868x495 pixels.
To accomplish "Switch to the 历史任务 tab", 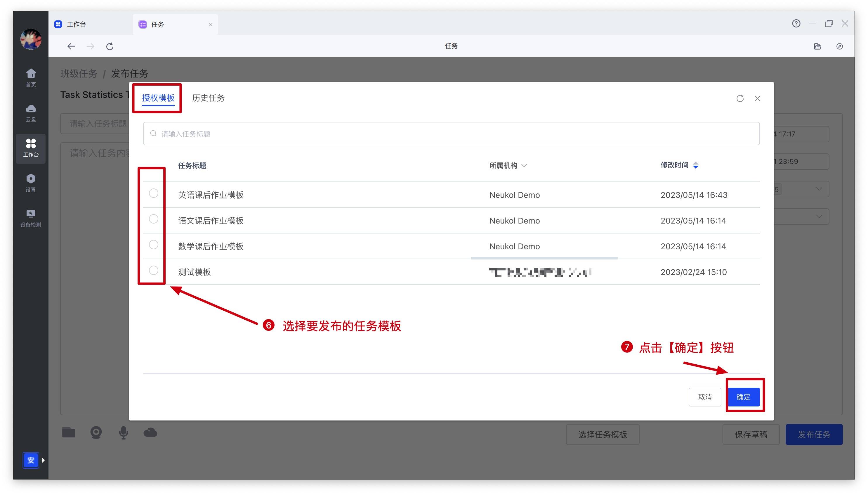I will tap(208, 98).
